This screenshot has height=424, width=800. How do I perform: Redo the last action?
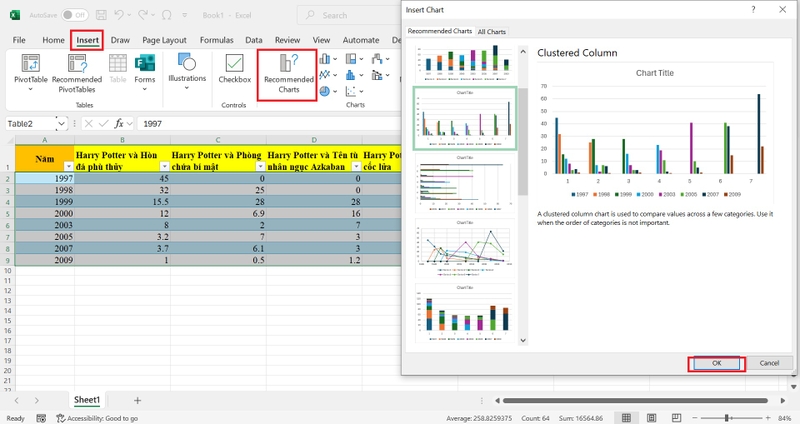[x=142, y=15]
